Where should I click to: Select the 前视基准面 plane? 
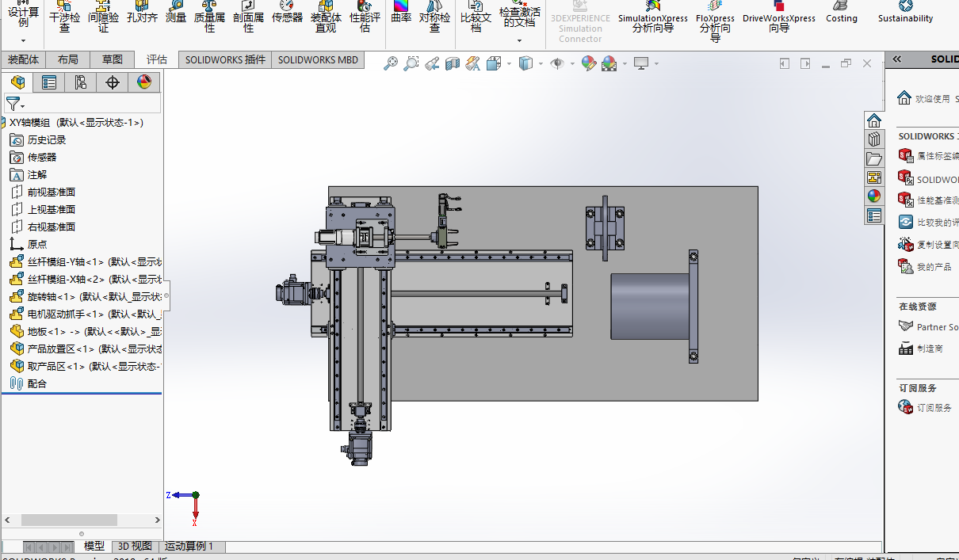pyautogui.click(x=42, y=192)
